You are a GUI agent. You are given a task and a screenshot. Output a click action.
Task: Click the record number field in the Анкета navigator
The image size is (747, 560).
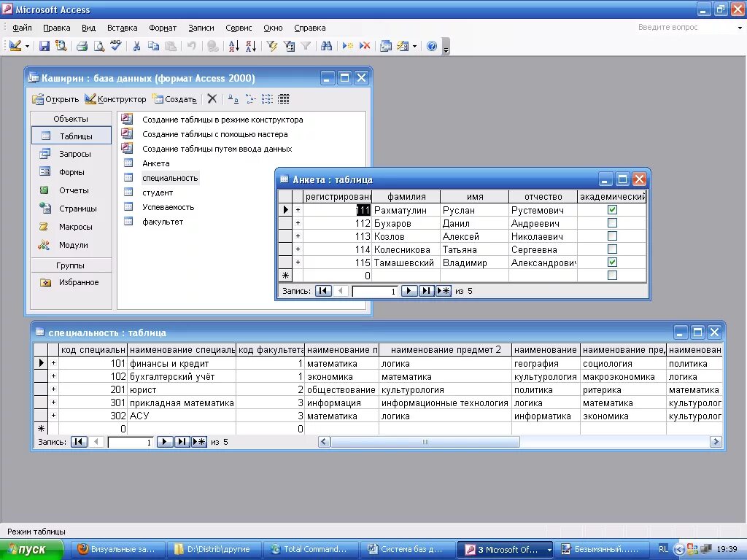[x=375, y=291]
